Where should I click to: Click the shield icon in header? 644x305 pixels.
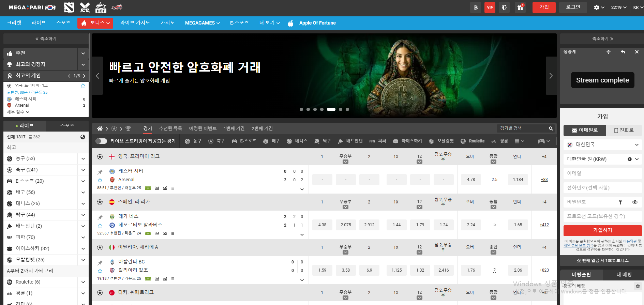click(504, 7)
